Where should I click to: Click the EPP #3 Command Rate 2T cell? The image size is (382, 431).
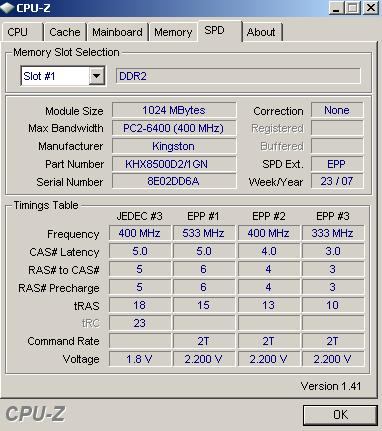(333, 341)
